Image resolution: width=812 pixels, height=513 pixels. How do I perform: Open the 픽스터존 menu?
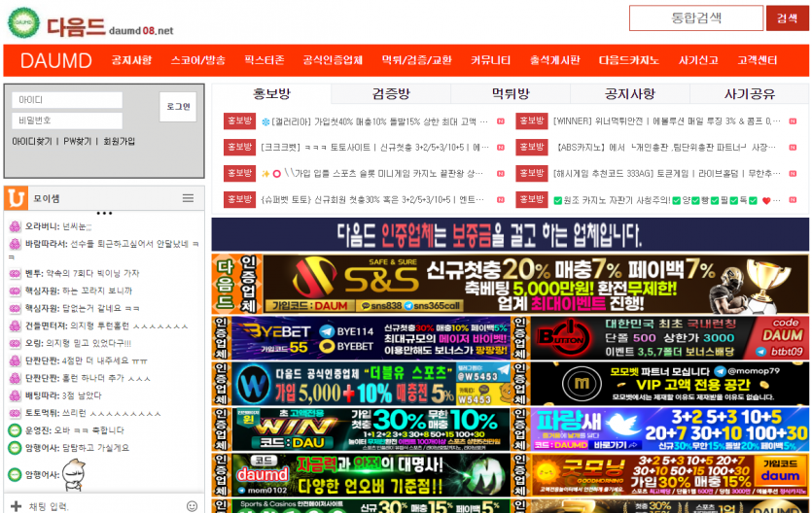265,60
